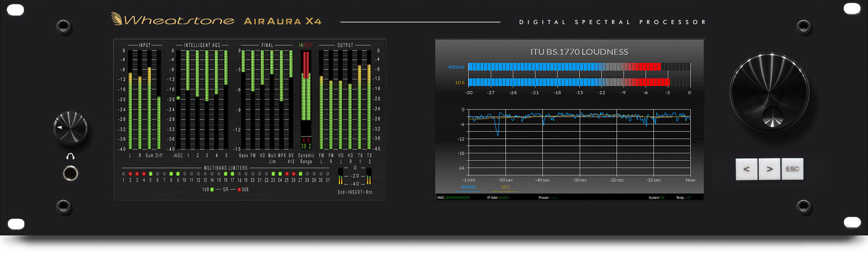Click the -1 min time axis label
Screen dimensions: 868x265
pyautogui.click(x=468, y=180)
